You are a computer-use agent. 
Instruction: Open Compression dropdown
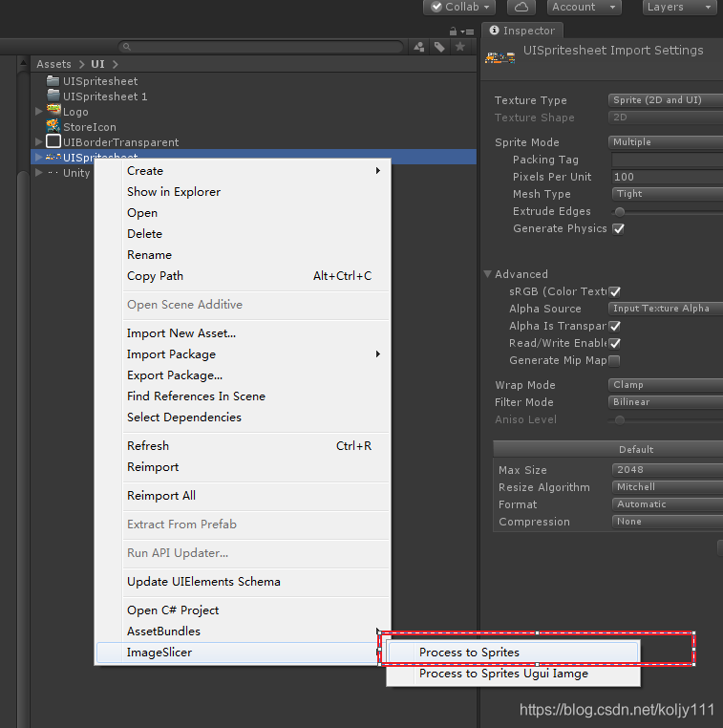point(668,522)
